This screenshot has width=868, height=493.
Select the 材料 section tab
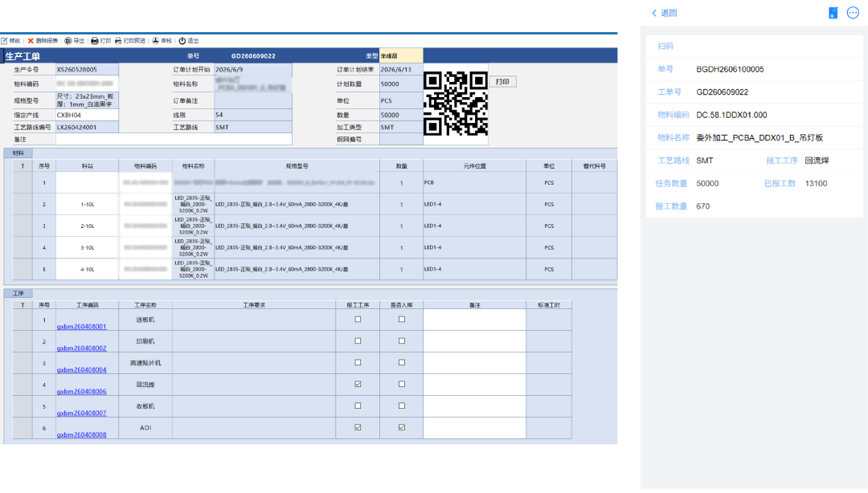coord(18,153)
